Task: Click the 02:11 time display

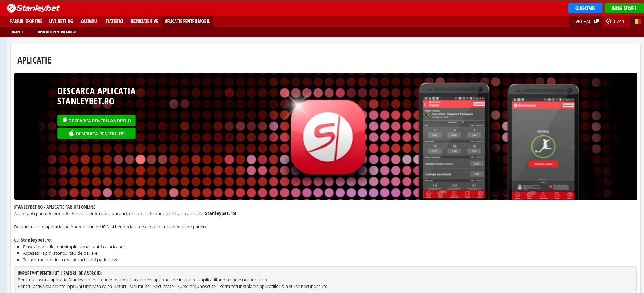Action: tap(619, 22)
